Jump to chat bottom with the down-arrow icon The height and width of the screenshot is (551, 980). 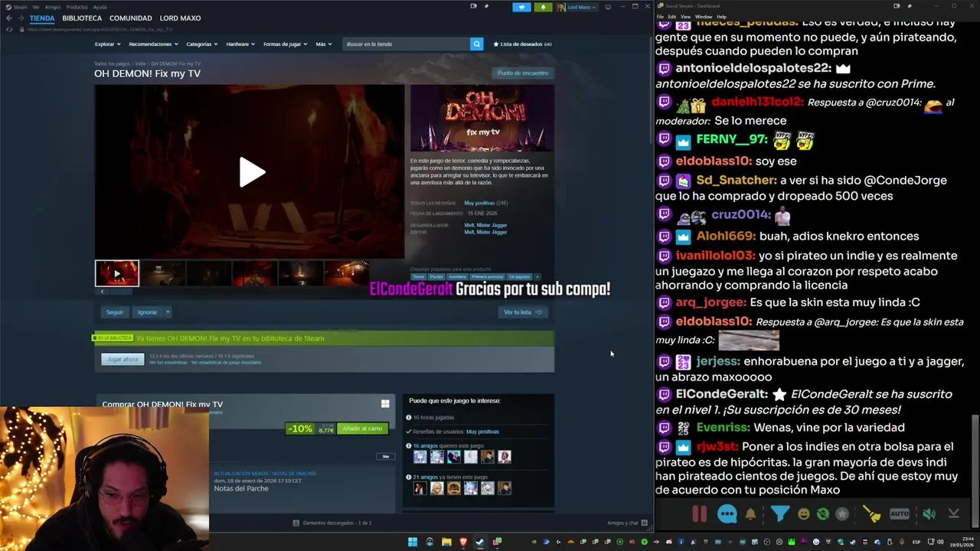coord(954,514)
